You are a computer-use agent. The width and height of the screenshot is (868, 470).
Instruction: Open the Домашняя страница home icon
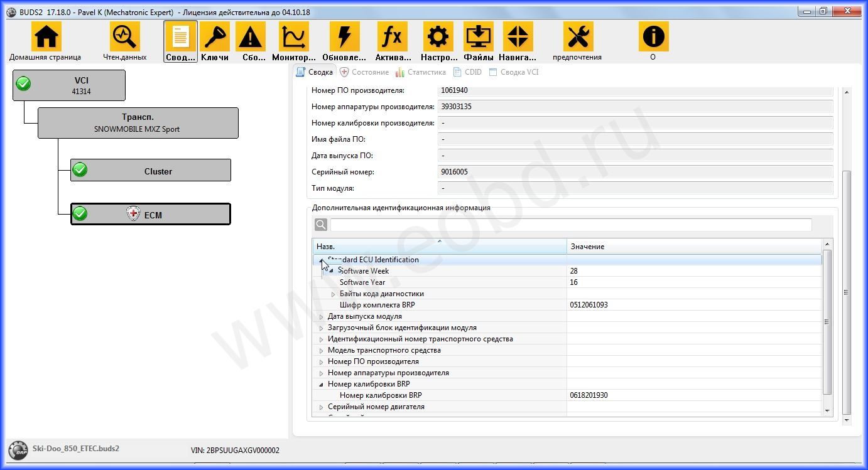point(46,36)
